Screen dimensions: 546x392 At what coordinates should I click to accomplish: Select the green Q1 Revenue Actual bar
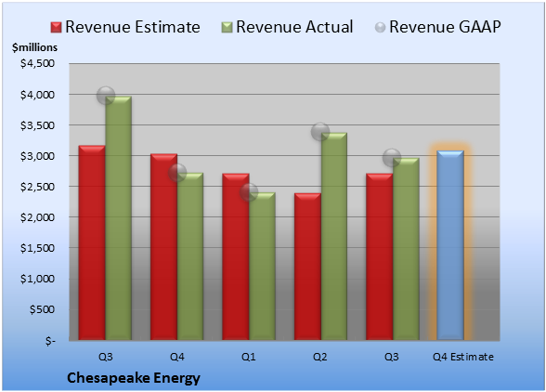coord(262,267)
